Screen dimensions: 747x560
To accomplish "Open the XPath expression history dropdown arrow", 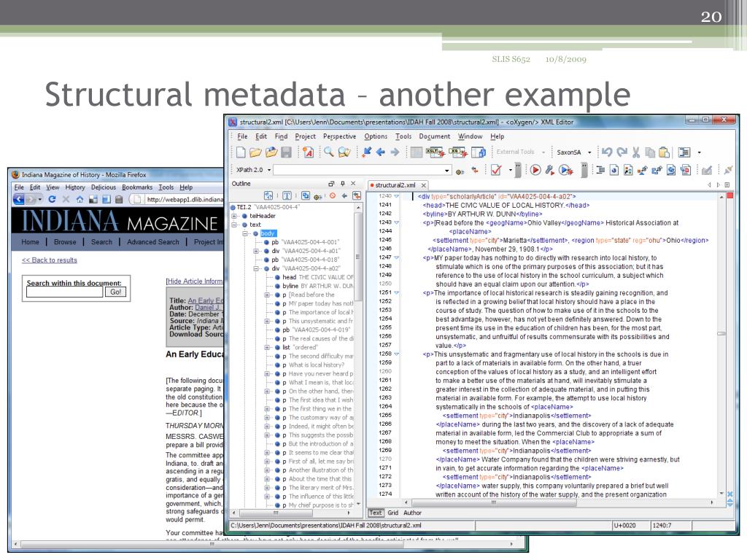I will (447, 171).
